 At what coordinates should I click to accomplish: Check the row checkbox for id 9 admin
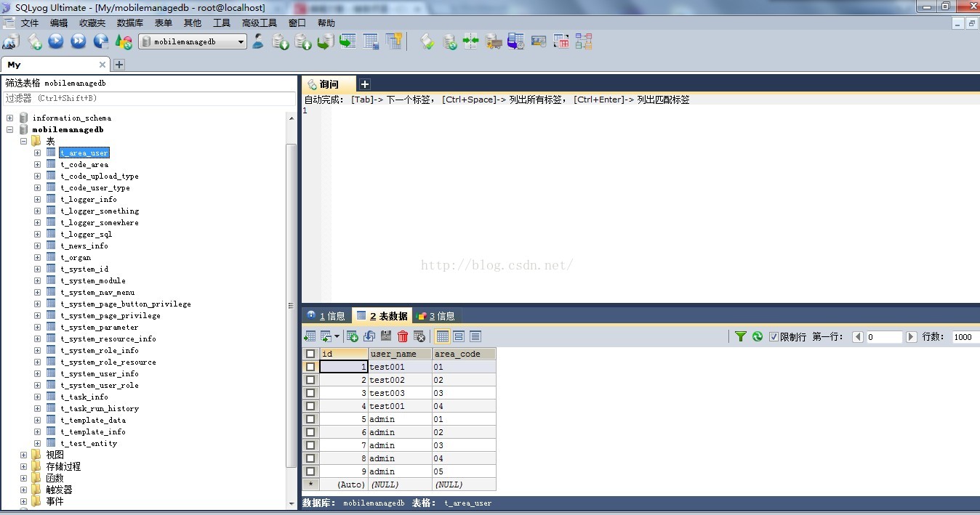point(310,471)
